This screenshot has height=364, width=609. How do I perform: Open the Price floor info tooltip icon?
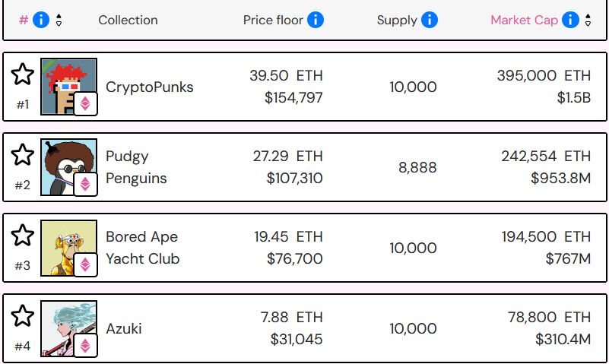point(316,20)
